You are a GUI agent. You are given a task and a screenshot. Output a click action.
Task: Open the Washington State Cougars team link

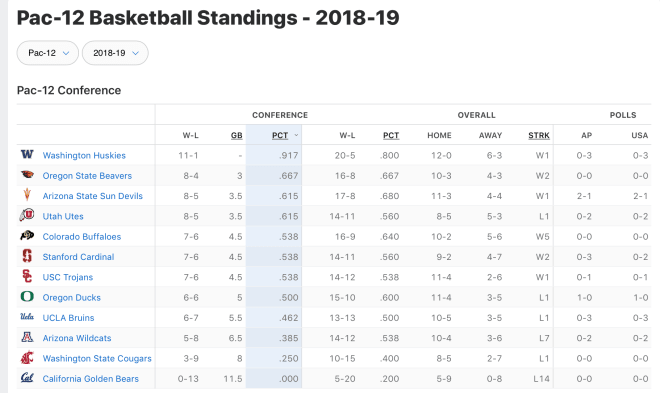(x=97, y=358)
